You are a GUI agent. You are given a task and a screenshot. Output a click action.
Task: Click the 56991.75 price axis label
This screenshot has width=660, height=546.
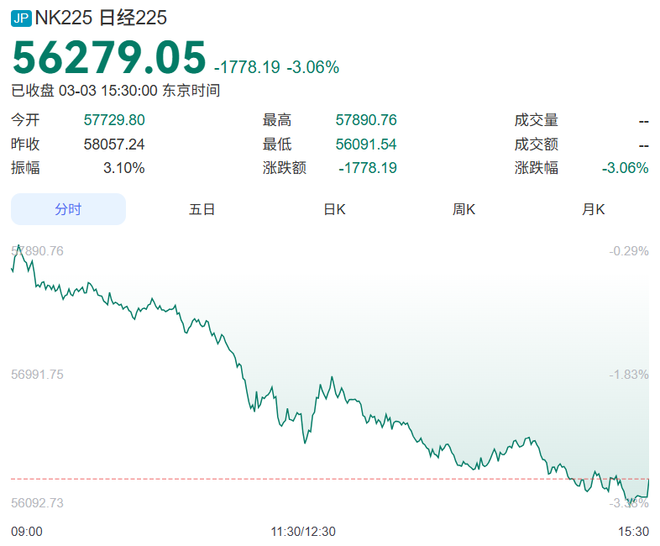pyautogui.click(x=37, y=374)
